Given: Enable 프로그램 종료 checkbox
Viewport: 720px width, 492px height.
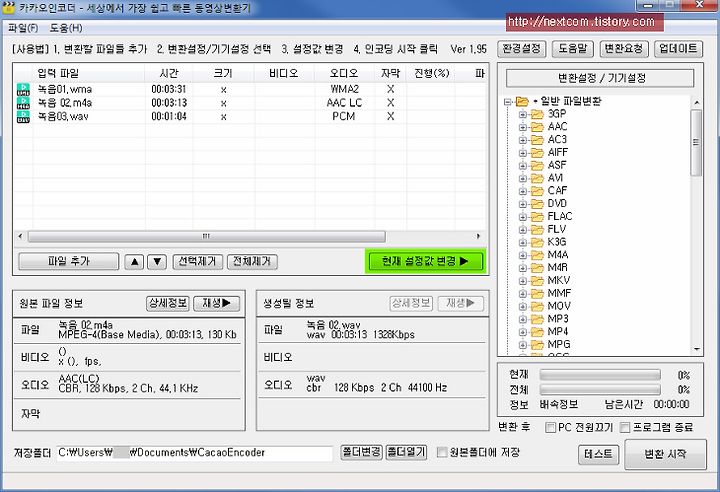Looking at the screenshot, I should click(x=624, y=428).
